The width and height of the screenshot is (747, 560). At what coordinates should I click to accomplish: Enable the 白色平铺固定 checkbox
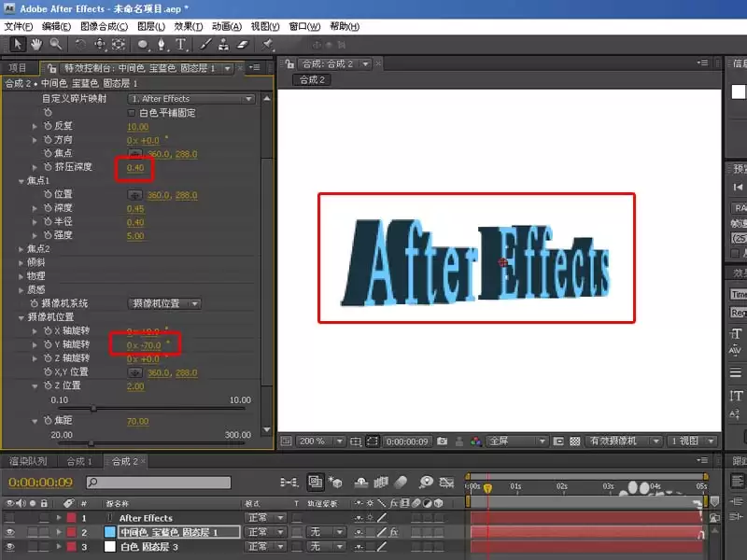[132, 113]
